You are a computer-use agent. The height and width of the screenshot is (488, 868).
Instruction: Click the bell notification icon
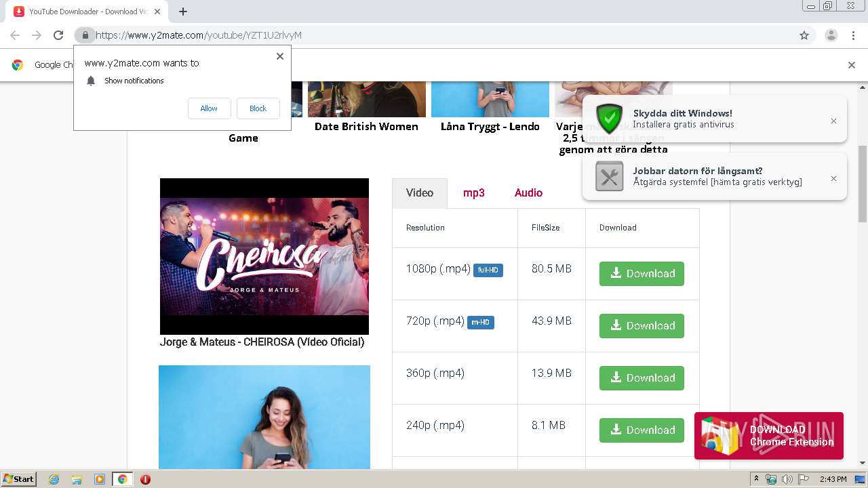coord(91,81)
